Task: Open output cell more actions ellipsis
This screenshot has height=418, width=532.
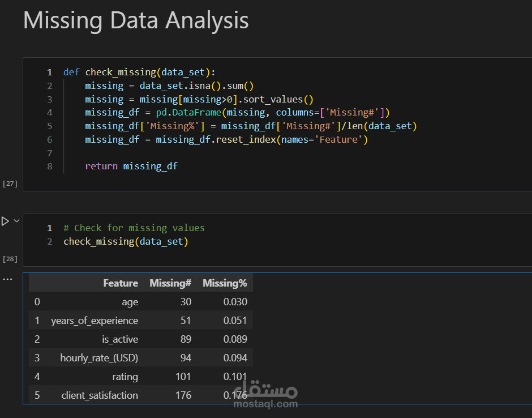Action: click(7, 279)
